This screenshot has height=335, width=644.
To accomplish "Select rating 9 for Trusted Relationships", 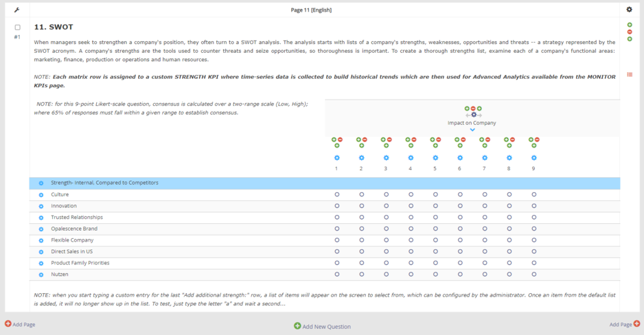I will (x=534, y=218).
